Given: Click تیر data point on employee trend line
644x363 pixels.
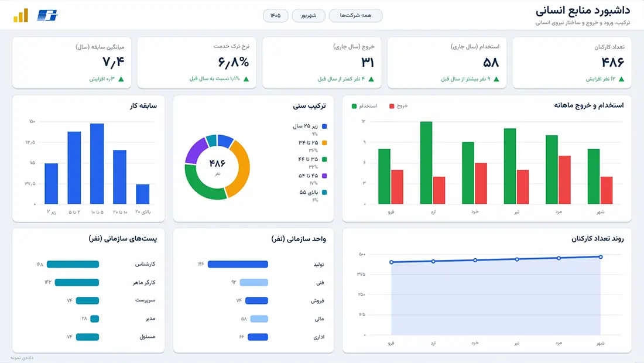Looking at the screenshot, I should 517,259.
